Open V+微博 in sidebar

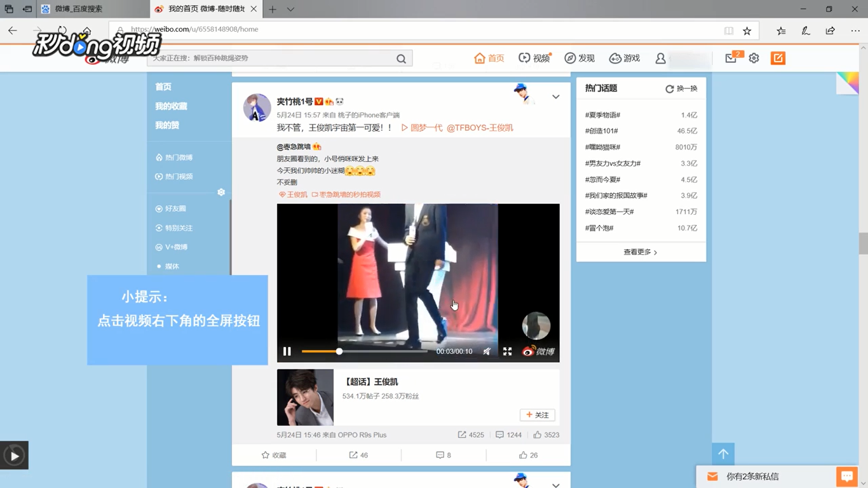172,247
